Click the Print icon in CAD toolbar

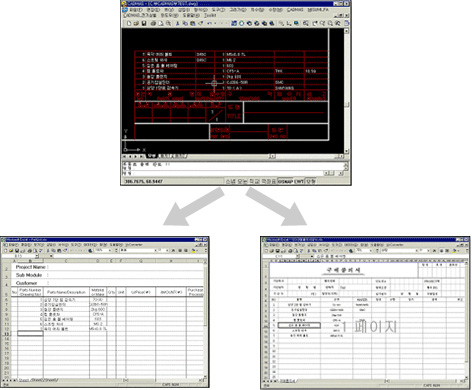point(153,23)
